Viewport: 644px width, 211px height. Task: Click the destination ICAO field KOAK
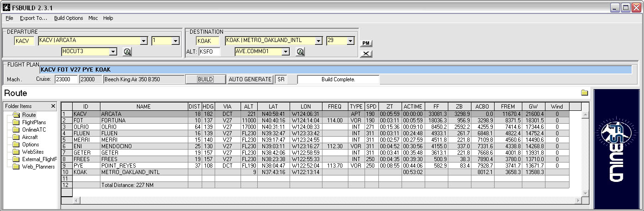208,41
